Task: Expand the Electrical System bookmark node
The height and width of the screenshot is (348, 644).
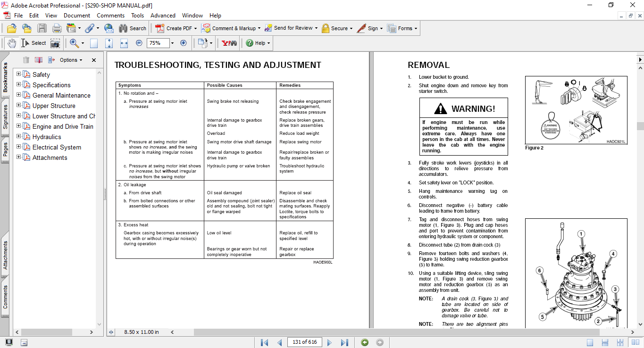Action: [19, 147]
